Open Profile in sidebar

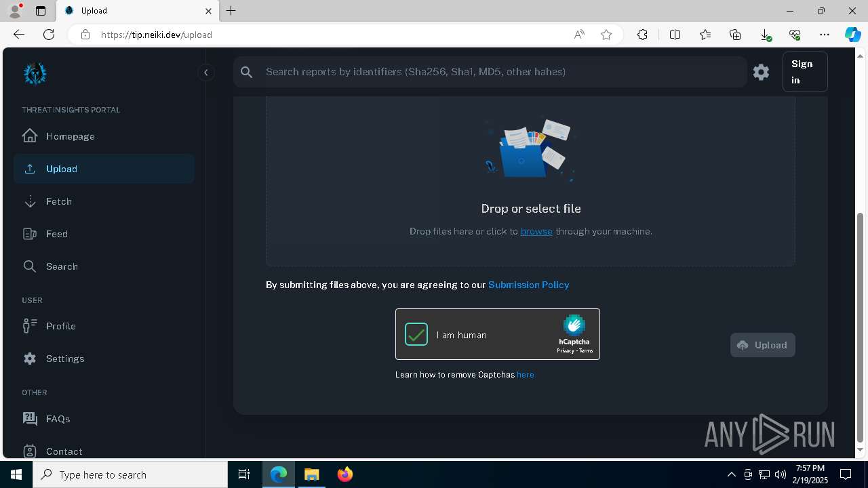pos(104,326)
